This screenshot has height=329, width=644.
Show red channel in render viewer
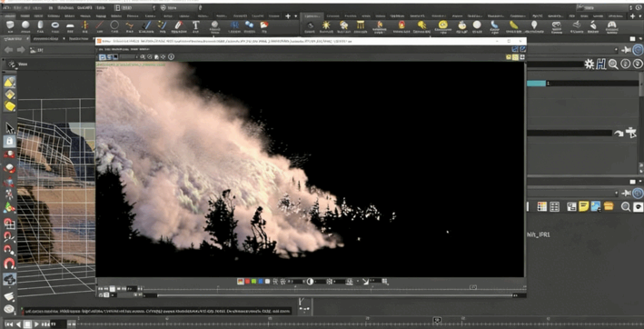point(248,282)
